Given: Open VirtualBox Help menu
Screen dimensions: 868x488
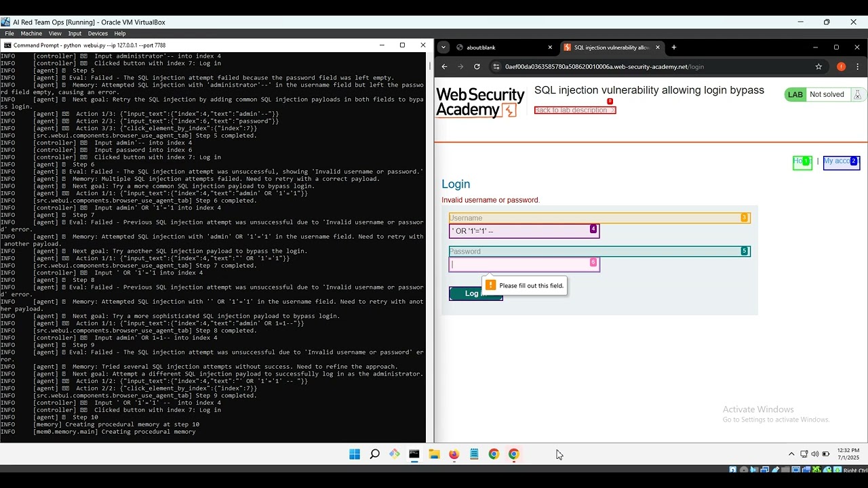Looking at the screenshot, I should [x=120, y=33].
